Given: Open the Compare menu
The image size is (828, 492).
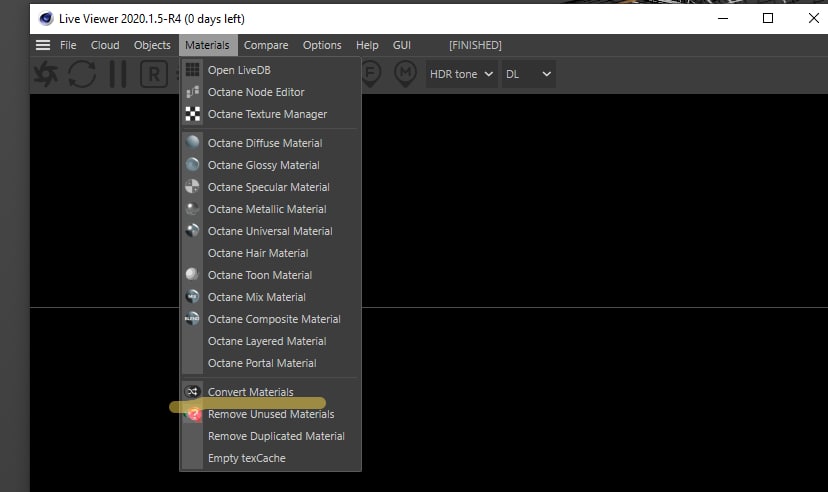Looking at the screenshot, I should tap(266, 45).
